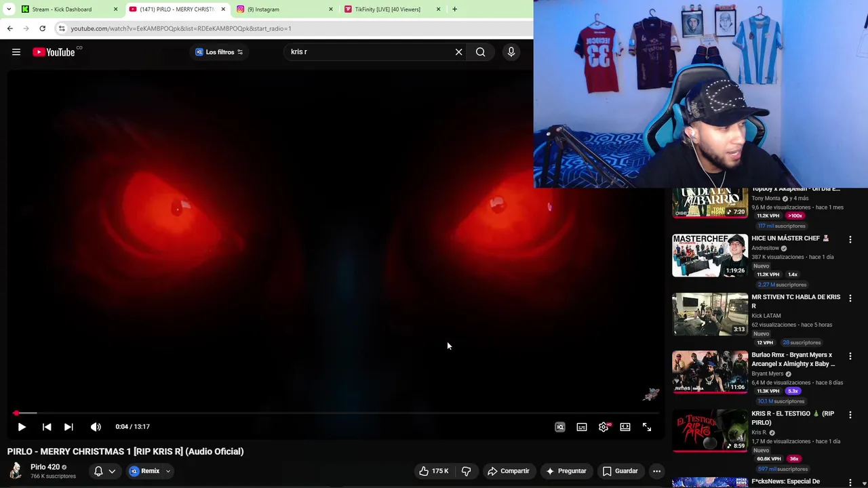Open HICE UN MÁSTER CHEF video thumbnail
The height and width of the screenshot is (488, 868).
coord(710,256)
